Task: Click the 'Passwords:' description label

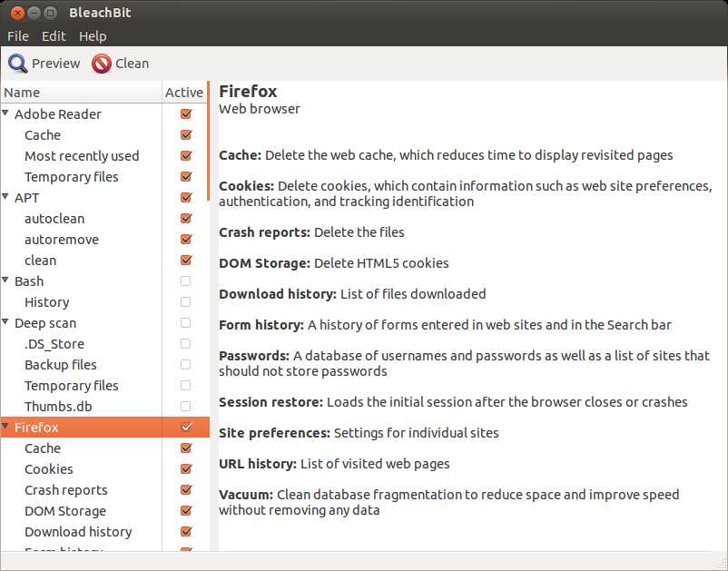Action: 254,356
